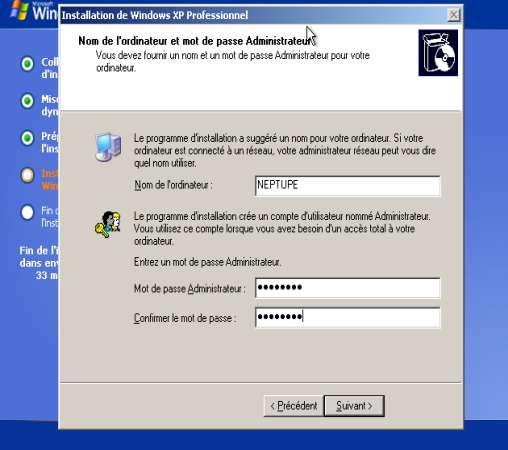Focus the Nom de l'ordinateur field
The height and width of the screenshot is (450, 508).
[x=347, y=186]
